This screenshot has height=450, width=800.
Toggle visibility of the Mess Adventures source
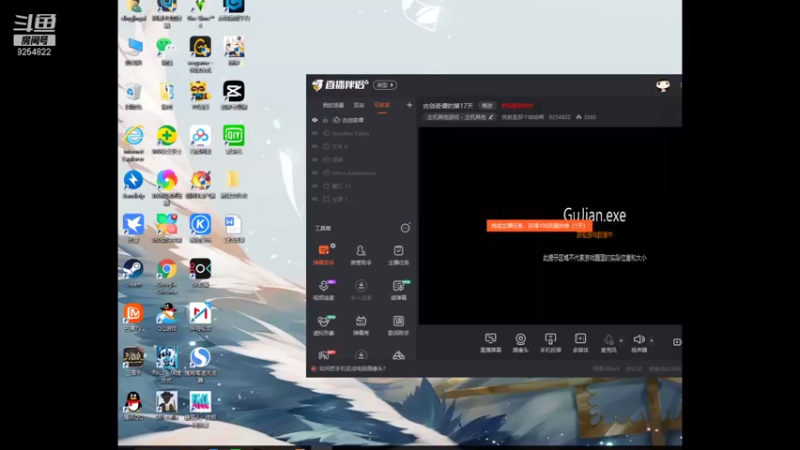pyautogui.click(x=315, y=173)
